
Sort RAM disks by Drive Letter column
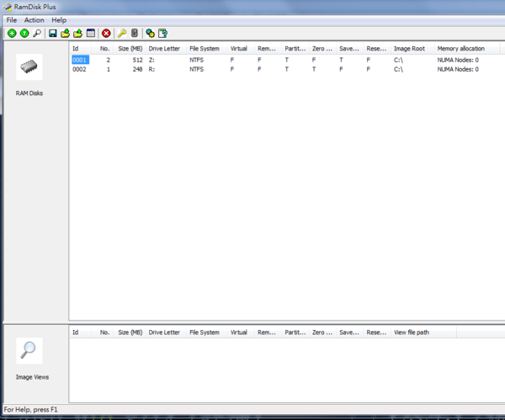[164, 49]
